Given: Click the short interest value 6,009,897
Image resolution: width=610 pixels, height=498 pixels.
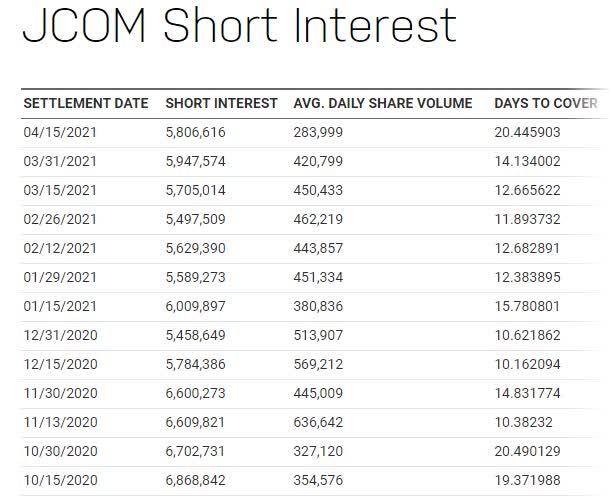Looking at the screenshot, I should click(196, 306).
